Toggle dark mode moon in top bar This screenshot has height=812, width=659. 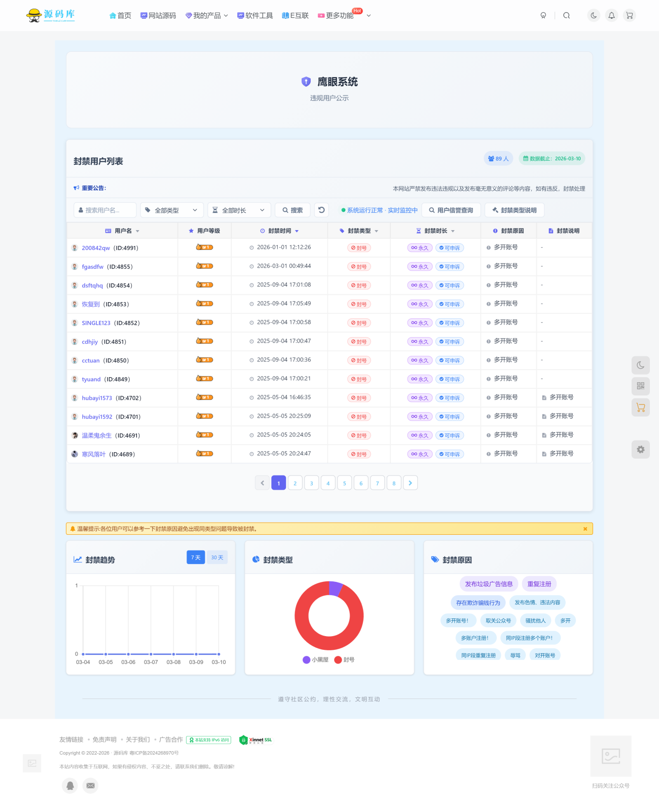tap(594, 16)
